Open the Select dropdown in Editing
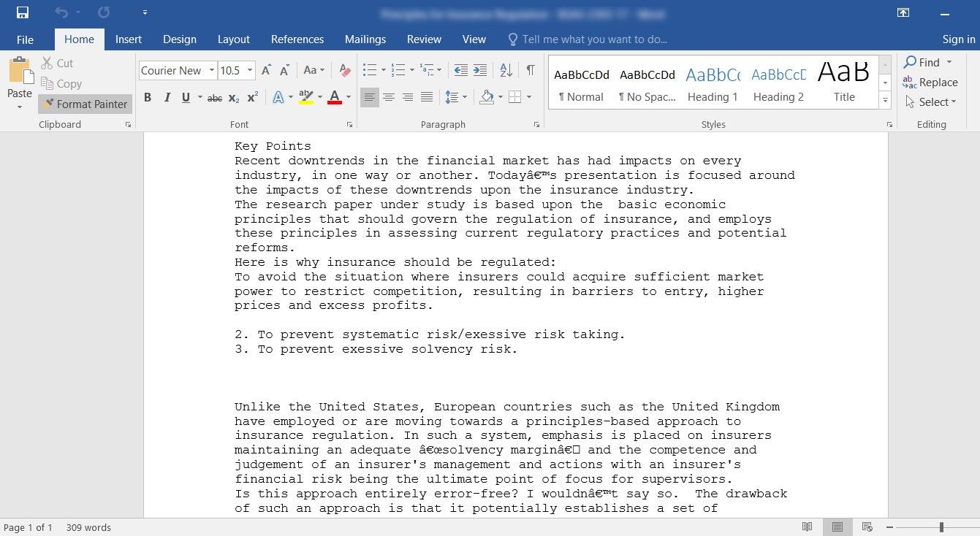Screen dimensions: 980x536 coord(930,102)
